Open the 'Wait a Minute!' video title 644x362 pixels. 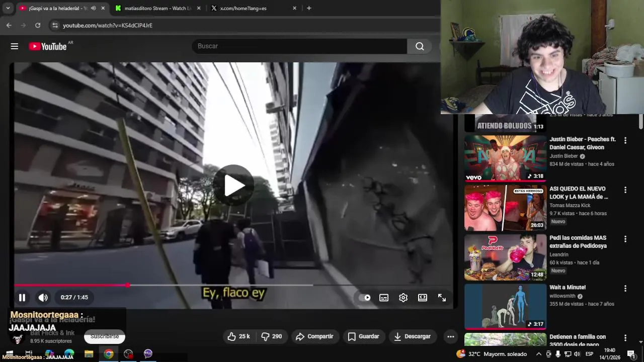(x=568, y=288)
